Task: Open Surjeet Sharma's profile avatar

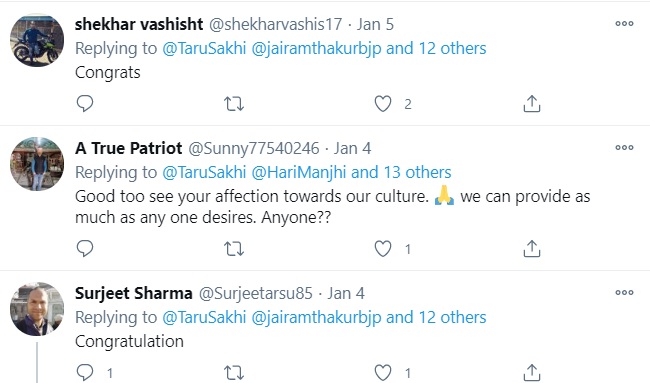Action: [x=37, y=309]
